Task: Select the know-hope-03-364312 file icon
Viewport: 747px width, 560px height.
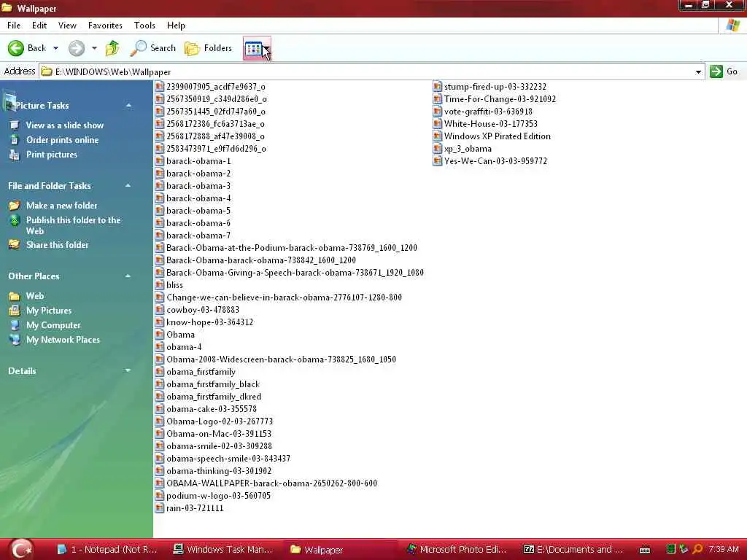Action: (x=160, y=322)
